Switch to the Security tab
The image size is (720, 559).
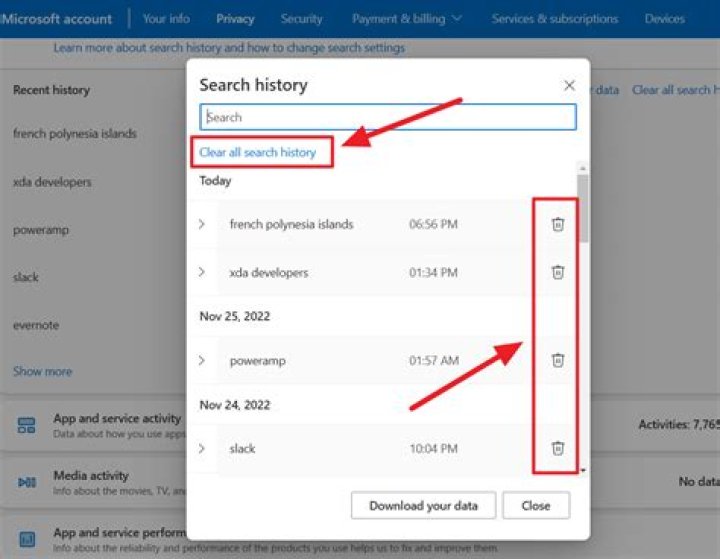pyautogui.click(x=301, y=18)
